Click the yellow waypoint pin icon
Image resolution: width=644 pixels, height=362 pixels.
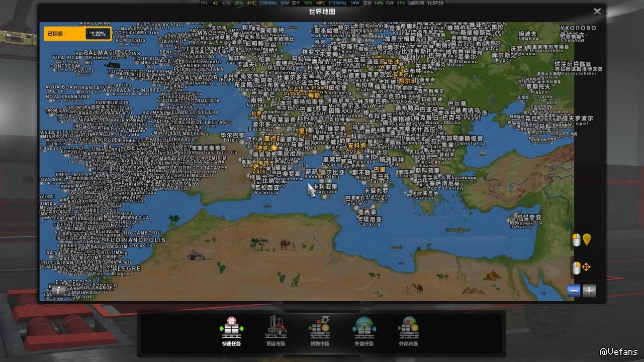click(586, 240)
